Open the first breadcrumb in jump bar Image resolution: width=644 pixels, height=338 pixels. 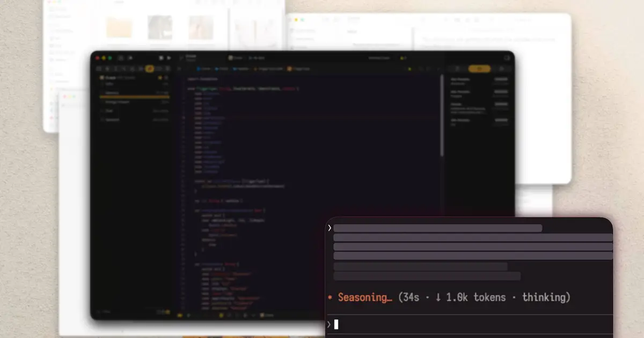tap(203, 69)
